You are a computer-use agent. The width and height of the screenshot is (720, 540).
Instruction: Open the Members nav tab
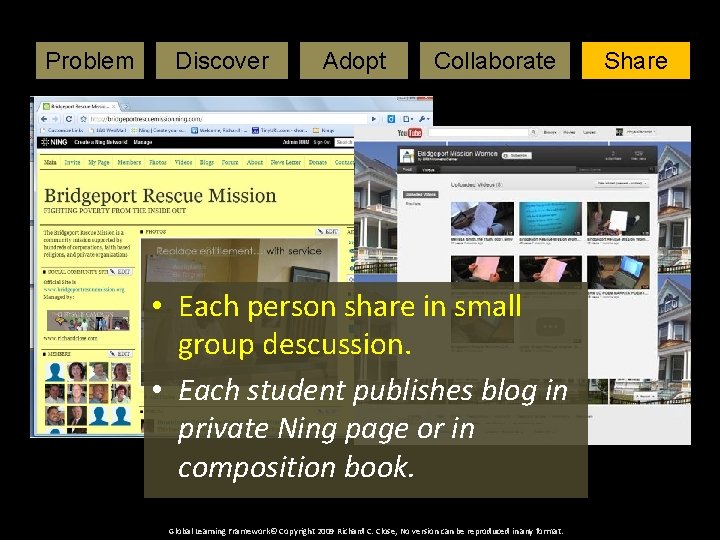pyautogui.click(x=129, y=163)
